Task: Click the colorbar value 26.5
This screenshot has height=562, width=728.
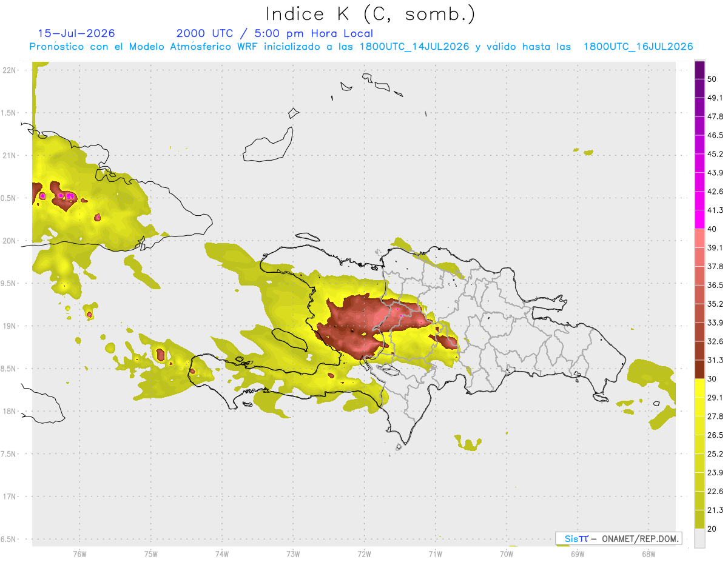Action: click(715, 435)
